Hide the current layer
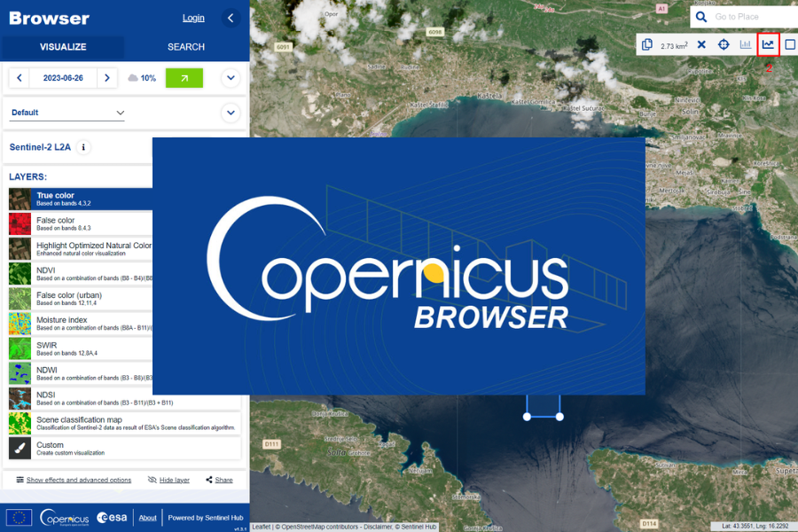 [168, 480]
